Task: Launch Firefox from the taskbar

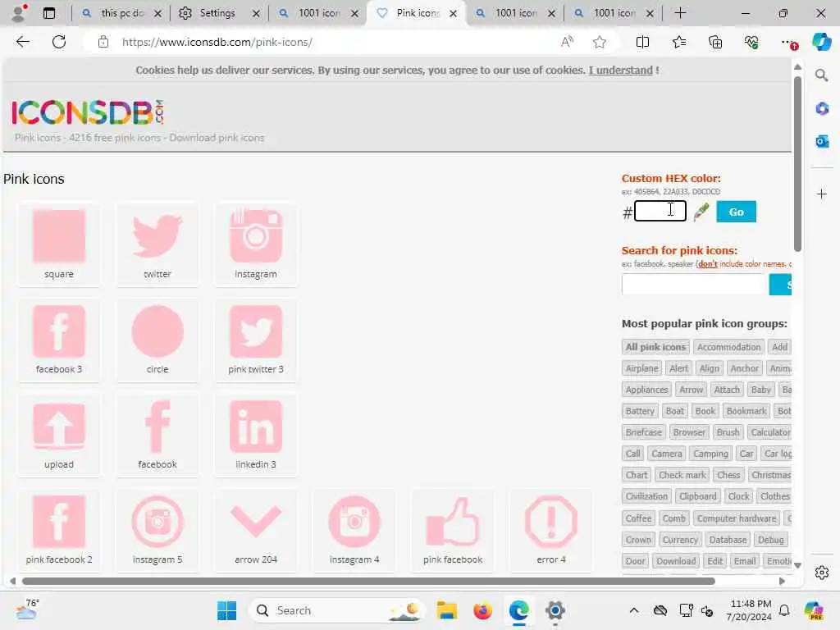Action: pyautogui.click(x=482, y=610)
